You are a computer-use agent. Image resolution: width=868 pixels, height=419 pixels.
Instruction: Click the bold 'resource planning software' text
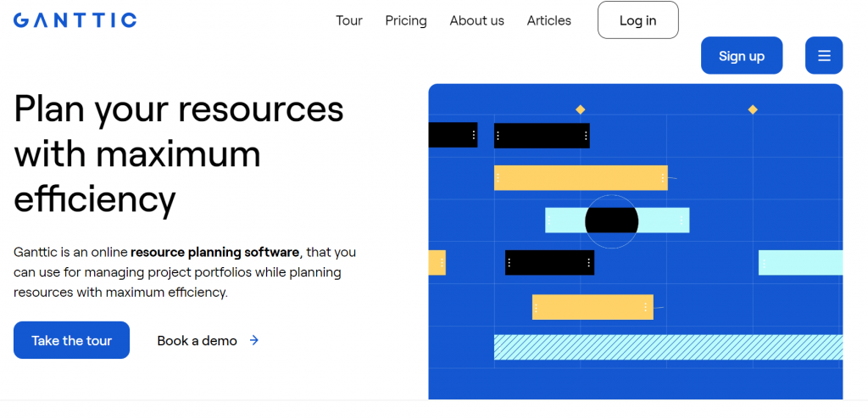tap(214, 253)
